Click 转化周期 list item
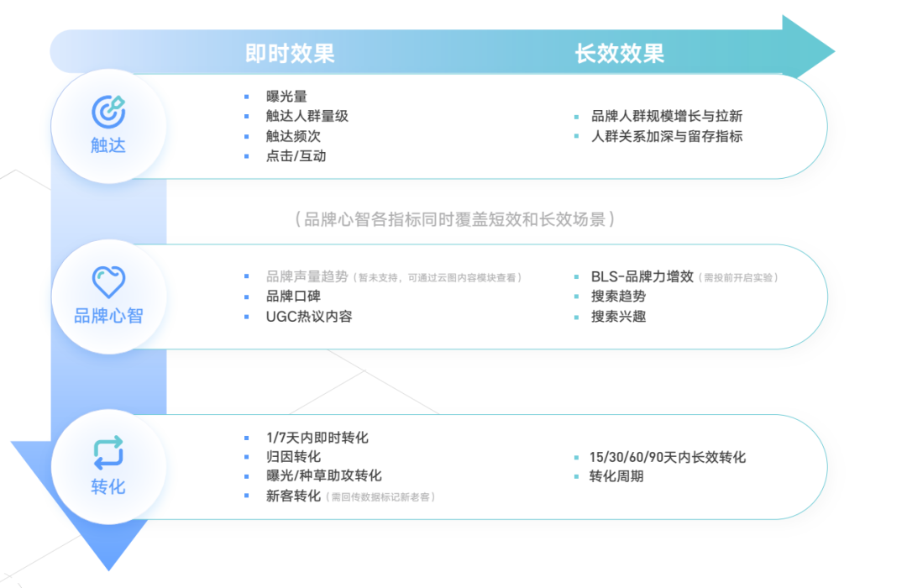Image resolution: width=907 pixels, height=588 pixels. (616, 476)
